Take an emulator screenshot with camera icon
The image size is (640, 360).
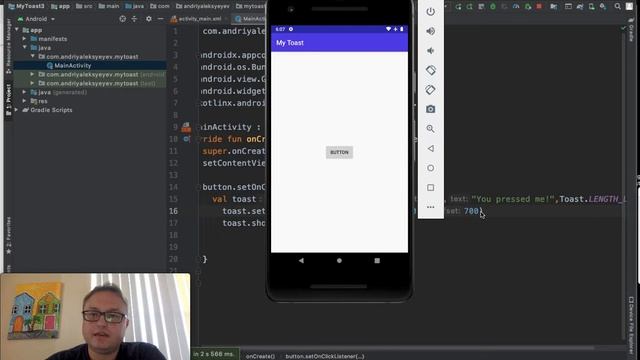(x=430, y=109)
